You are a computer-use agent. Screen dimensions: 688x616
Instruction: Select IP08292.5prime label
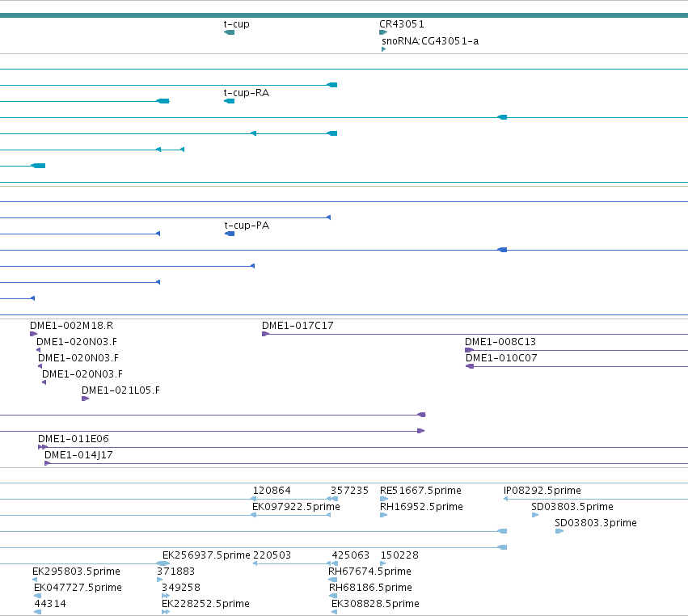[x=542, y=491]
